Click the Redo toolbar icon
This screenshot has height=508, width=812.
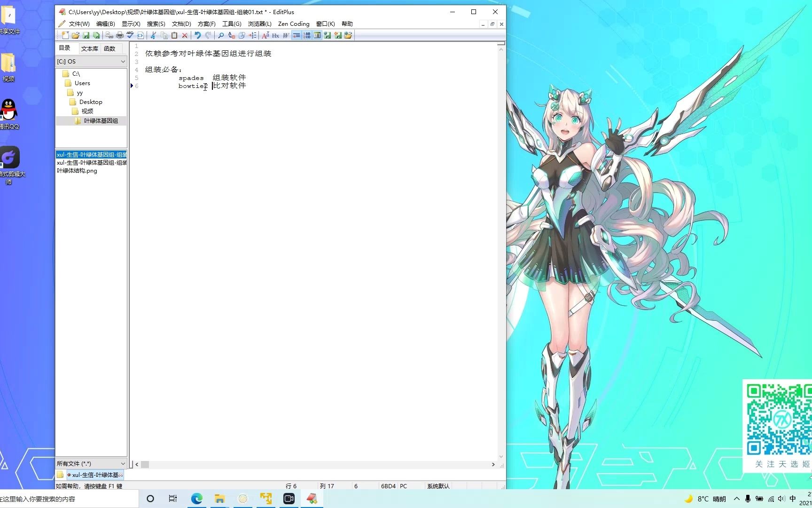point(208,35)
